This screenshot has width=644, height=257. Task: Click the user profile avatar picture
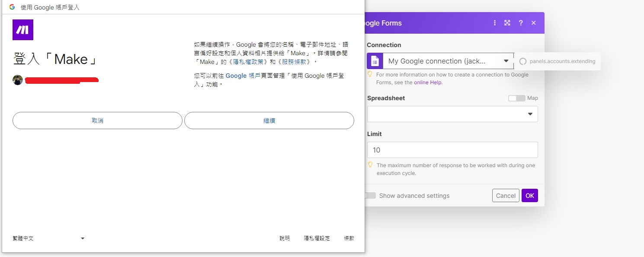coord(18,79)
